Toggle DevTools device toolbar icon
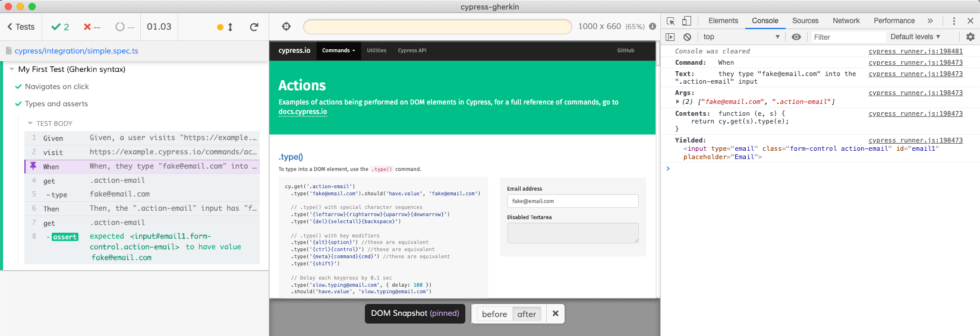Screen dimensions: 980x336 pos(686,21)
